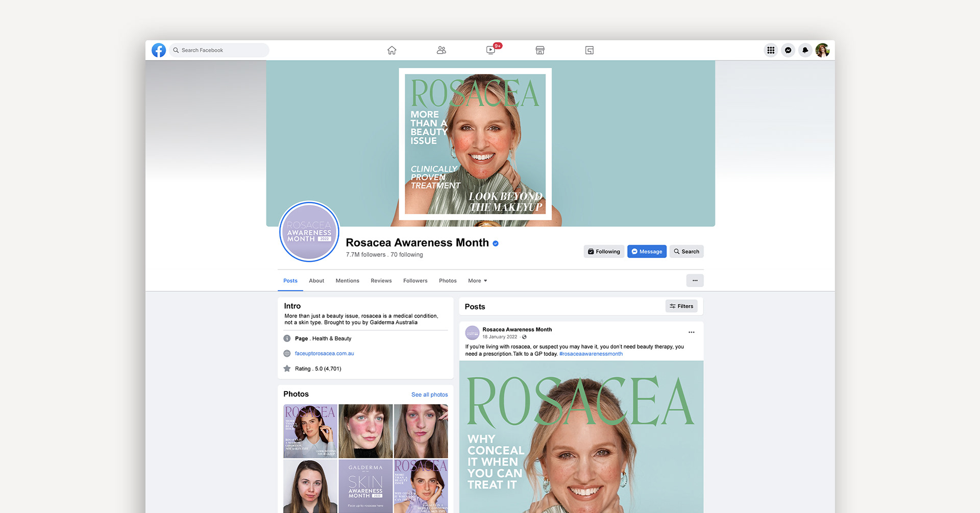Click the blue verified badge
Viewport: 980px width, 513px height.
tap(496, 243)
